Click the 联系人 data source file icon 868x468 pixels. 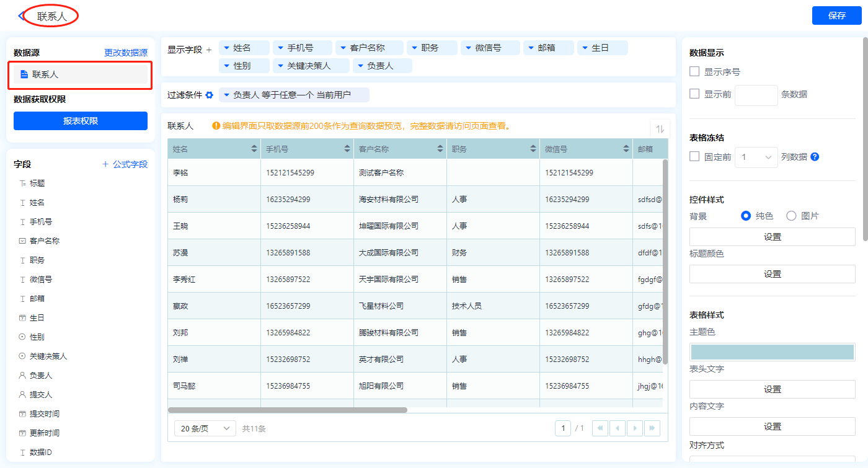(x=24, y=74)
